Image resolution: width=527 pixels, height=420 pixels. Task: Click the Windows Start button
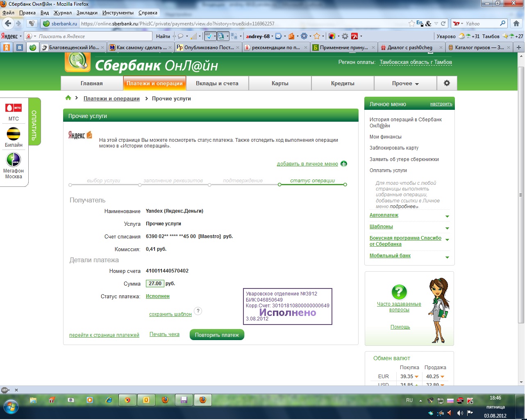[x=11, y=406]
